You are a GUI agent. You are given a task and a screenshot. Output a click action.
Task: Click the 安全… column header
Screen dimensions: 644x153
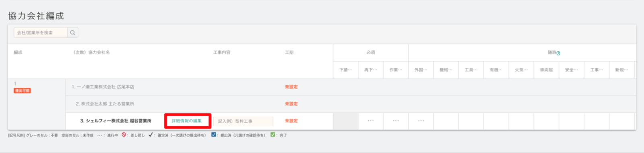point(572,70)
